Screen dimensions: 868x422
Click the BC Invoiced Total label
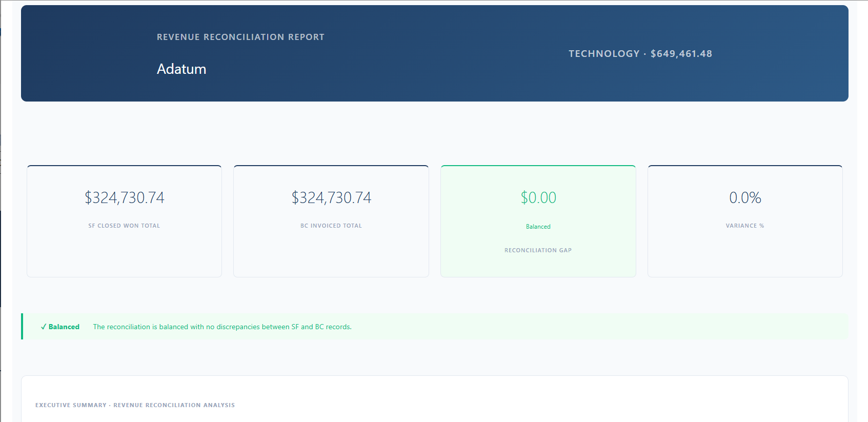click(x=331, y=226)
